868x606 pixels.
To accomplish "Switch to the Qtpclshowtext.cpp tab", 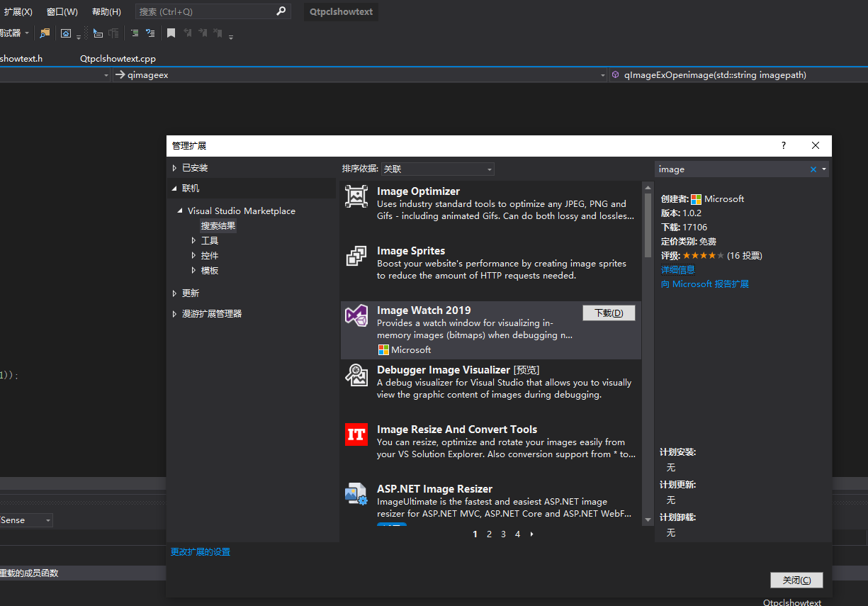I will pyautogui.click(x=118, y=58).
